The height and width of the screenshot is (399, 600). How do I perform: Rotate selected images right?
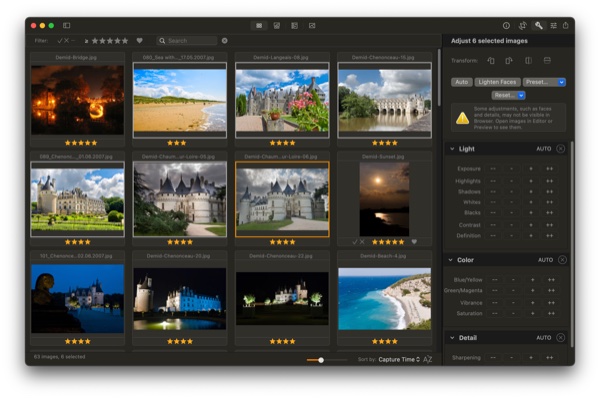point(509,60)
